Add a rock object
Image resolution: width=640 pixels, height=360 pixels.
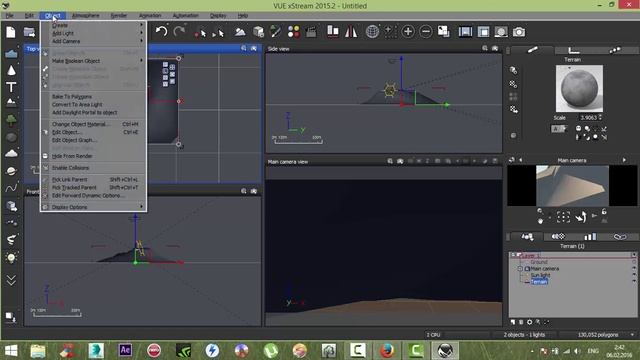[11, 137]
